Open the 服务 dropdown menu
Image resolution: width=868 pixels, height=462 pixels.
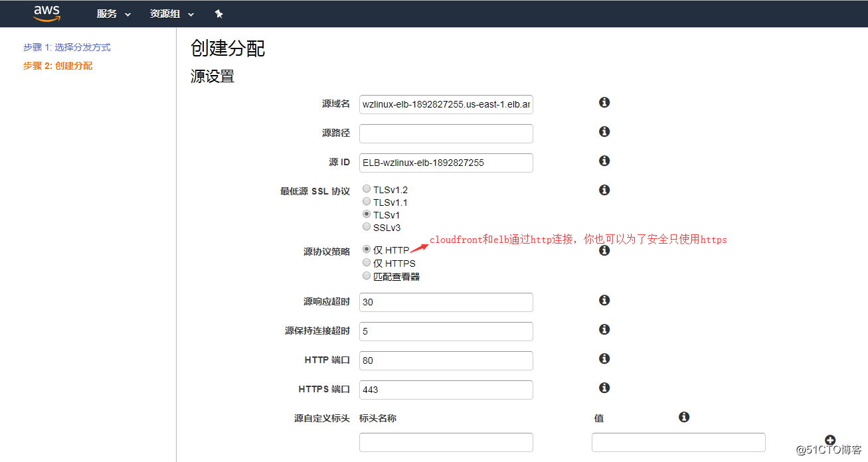point(114,14)
